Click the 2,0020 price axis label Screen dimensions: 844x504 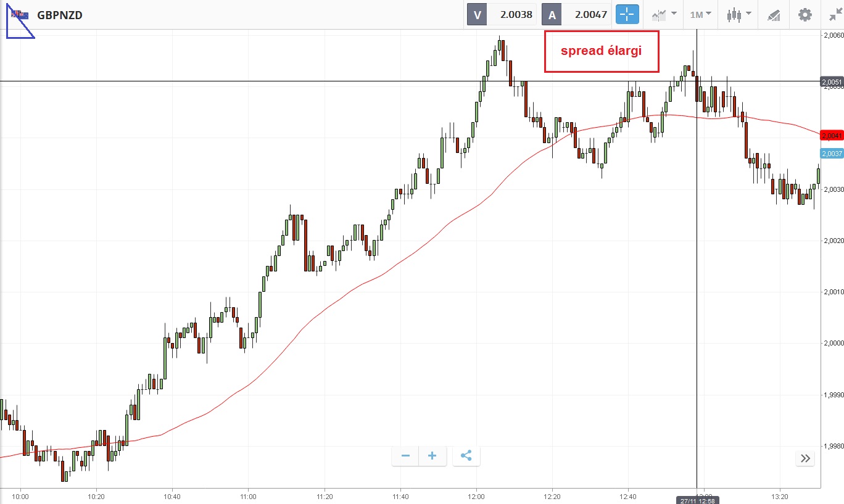point(833,241)
